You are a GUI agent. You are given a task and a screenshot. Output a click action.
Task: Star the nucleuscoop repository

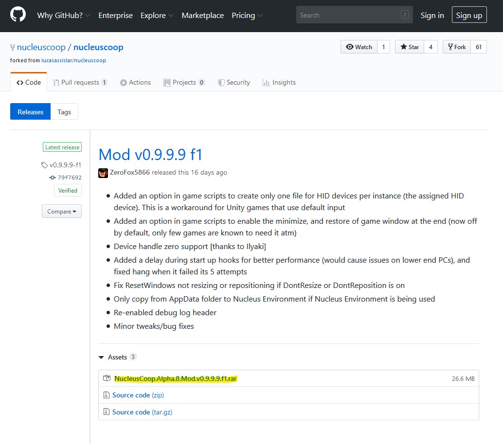click(410, 47)
